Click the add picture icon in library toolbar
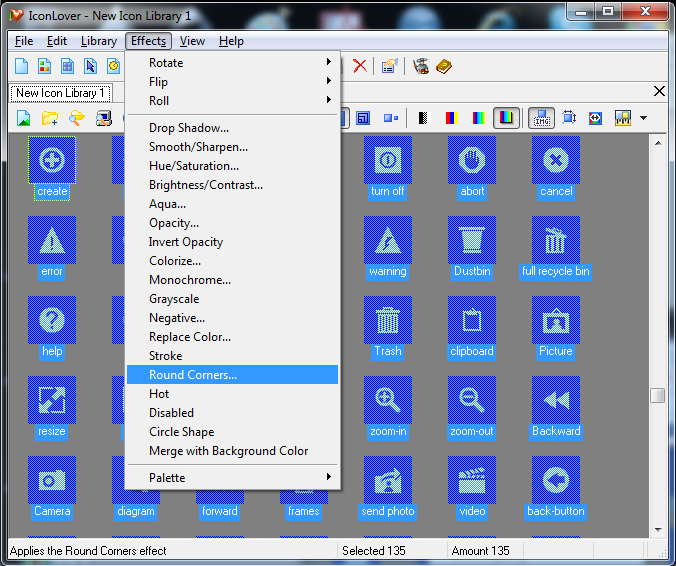This screenshot has width=676, height=566. (x=24, y=118)
